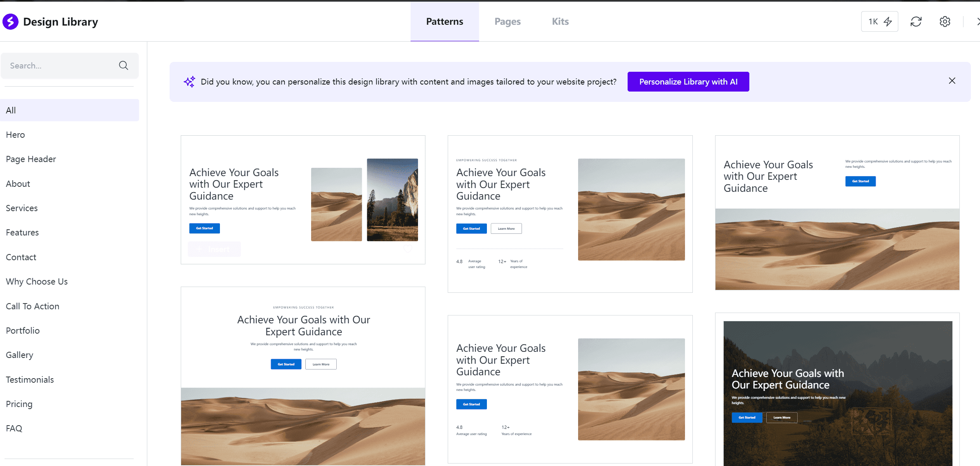Switch to the Pages tab
The width and height of the screenshot is (980, 466).
coord(508,21)
